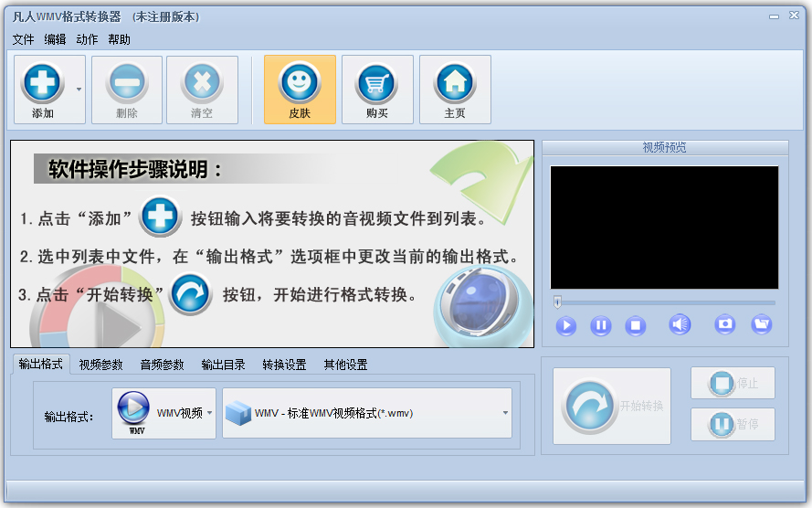Click the 开始转换 (Start conversion) button

click(x=612, y=406)
